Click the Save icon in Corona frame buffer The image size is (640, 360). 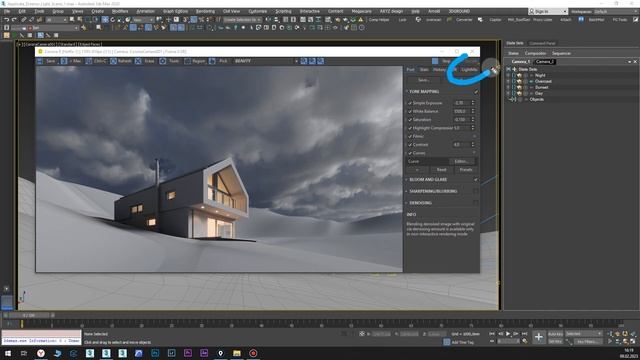[x=40, y=61]
